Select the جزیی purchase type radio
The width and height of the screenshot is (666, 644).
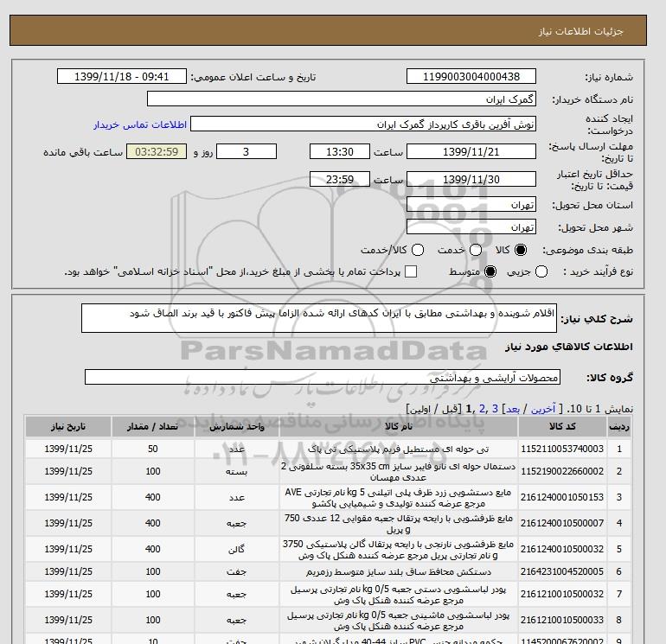tap(541, 271)
